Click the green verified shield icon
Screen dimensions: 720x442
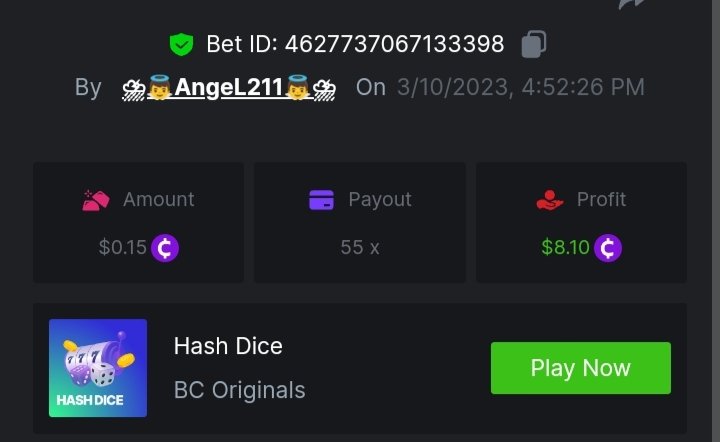tap(180, 44)
